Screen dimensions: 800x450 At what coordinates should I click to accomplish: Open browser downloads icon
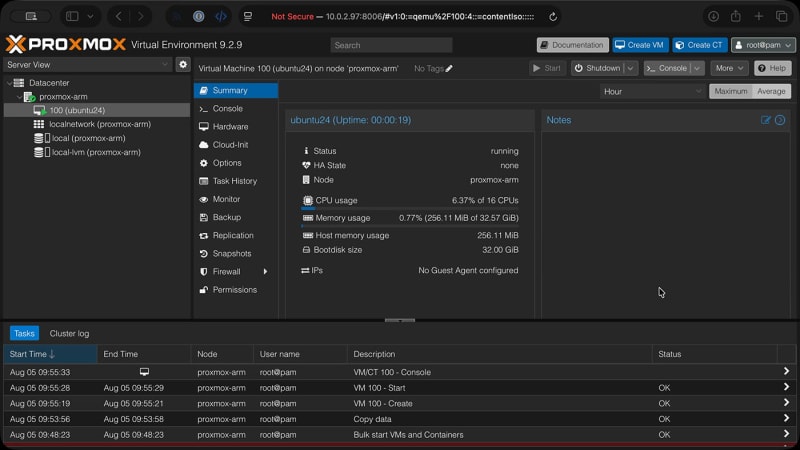pos(713,16)
